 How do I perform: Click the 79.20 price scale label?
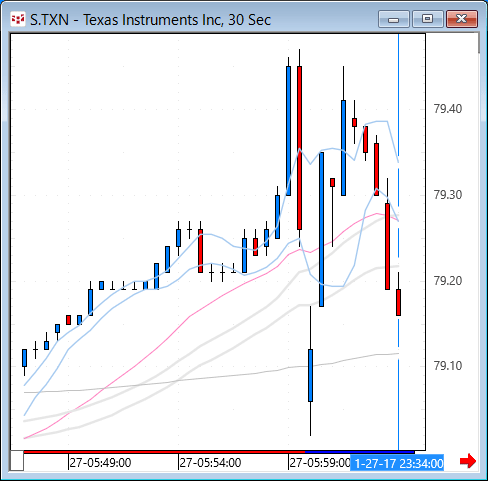point(448,281)
